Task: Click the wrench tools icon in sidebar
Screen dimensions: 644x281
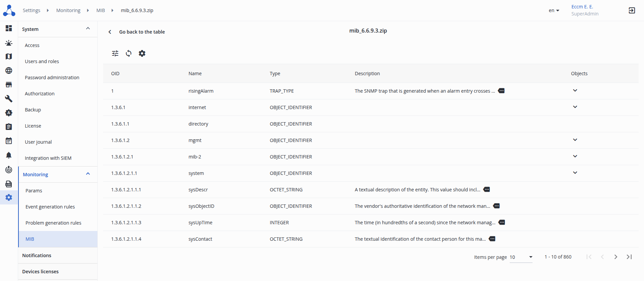Action: coord(9,99)
